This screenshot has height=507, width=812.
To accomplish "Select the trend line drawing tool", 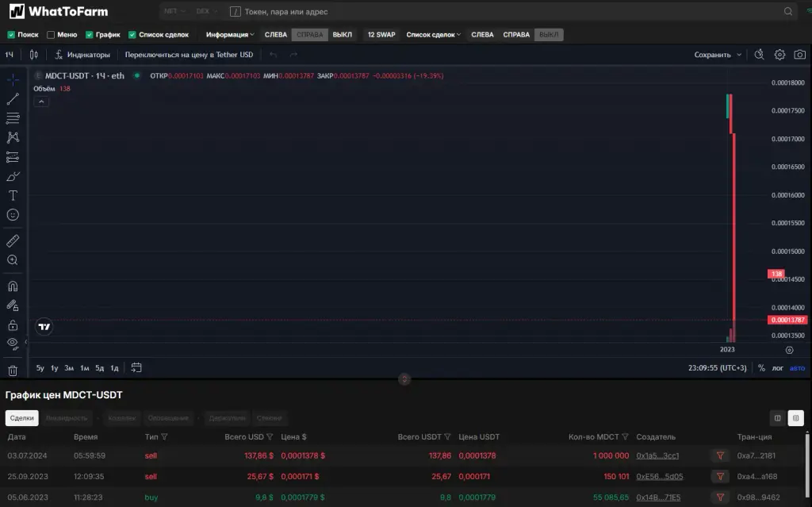I will 13,99.
